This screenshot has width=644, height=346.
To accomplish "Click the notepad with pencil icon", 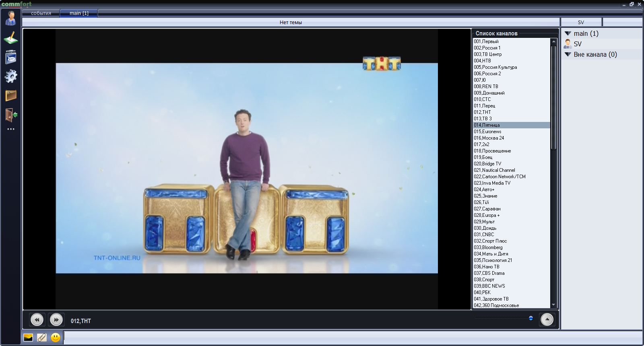I will [11, 38].
